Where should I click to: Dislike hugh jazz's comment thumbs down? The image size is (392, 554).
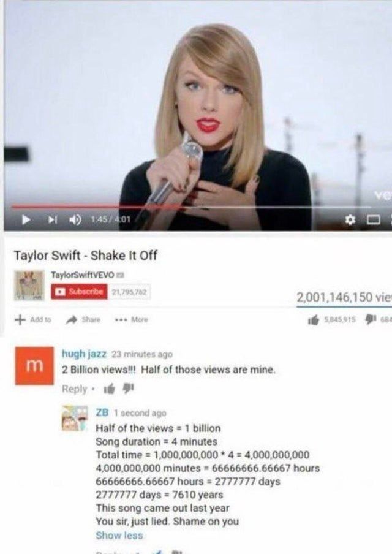(x=128, y=389)
